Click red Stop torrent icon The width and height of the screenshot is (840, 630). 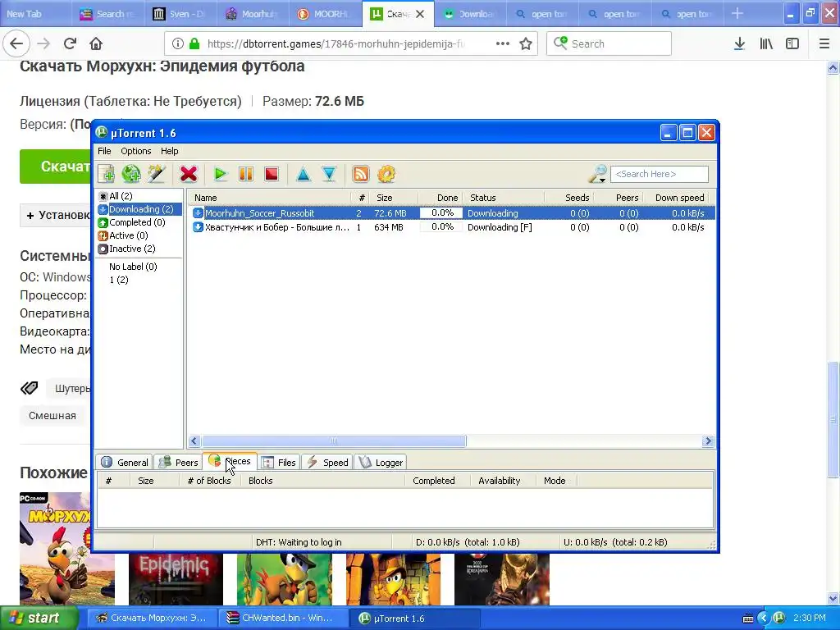point(272,174)
